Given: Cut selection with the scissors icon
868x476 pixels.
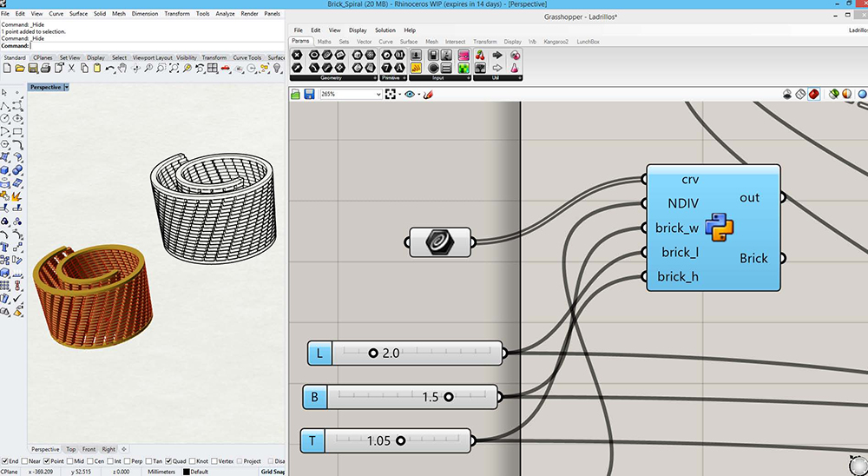Looking at the screenshot, I should (x=71, y=68).
